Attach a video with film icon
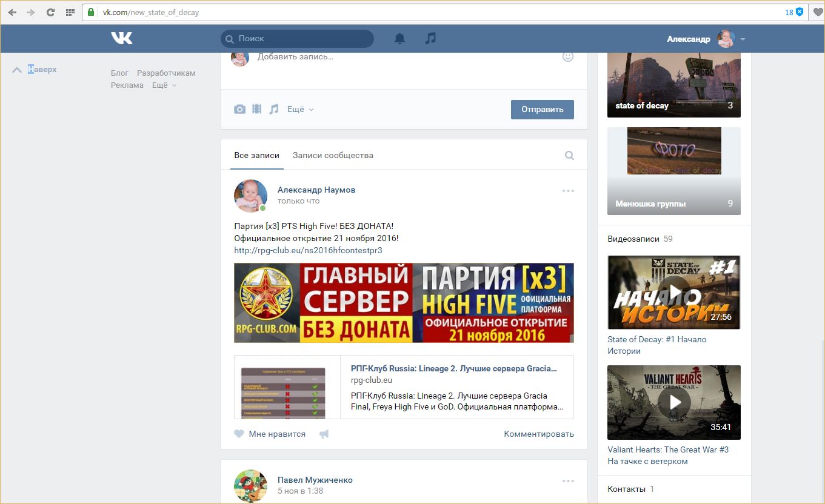Image resolution: width=825 pixels, height=504 pixels. (x=257, y=109)
